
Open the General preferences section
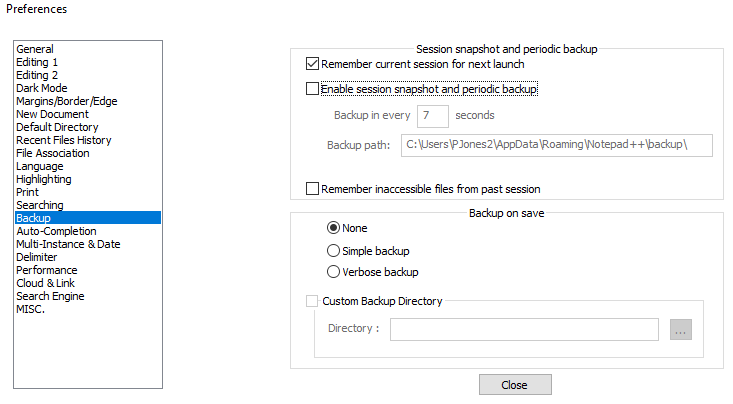[35, 49]
